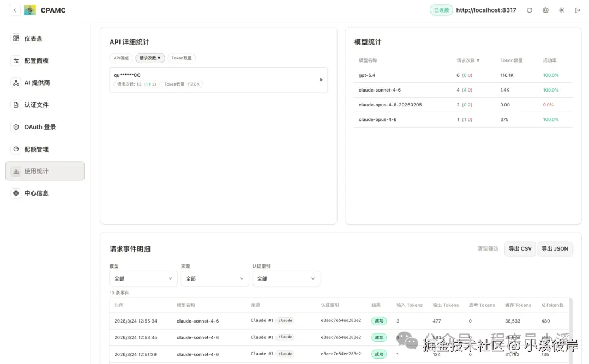The width and height of the screenshot is (589, 364).
Task: Sort 模型统计 by 模型名称 column
Action: [368, 60]
